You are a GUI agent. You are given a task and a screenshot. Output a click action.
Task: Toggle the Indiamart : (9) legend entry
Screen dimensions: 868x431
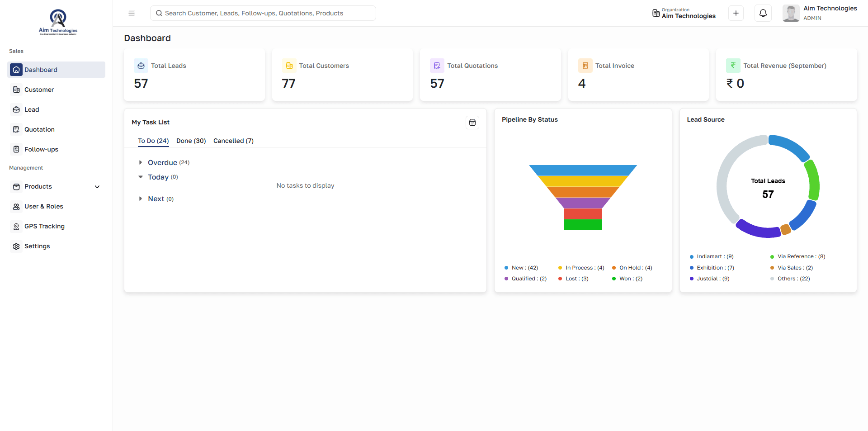tap(712, 256)
